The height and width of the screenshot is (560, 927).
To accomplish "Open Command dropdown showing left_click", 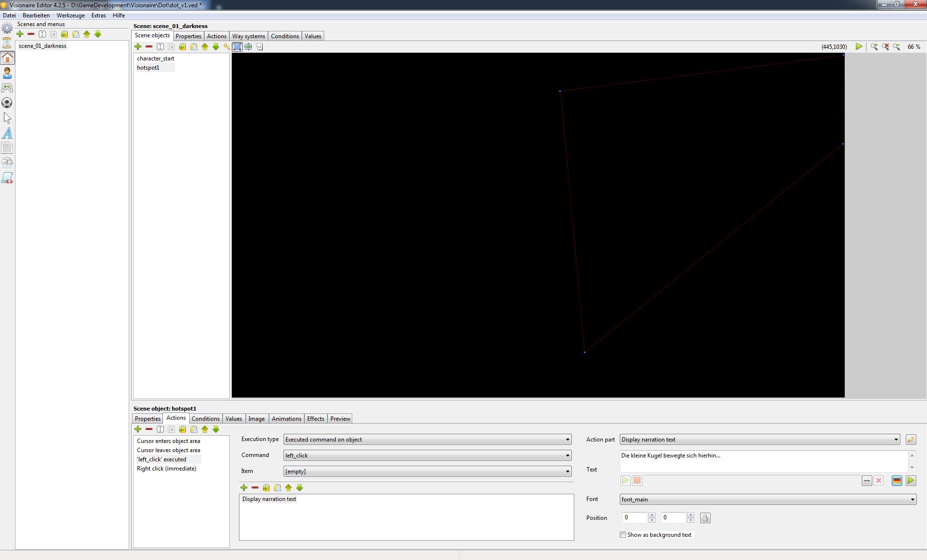I will [427, 456].
